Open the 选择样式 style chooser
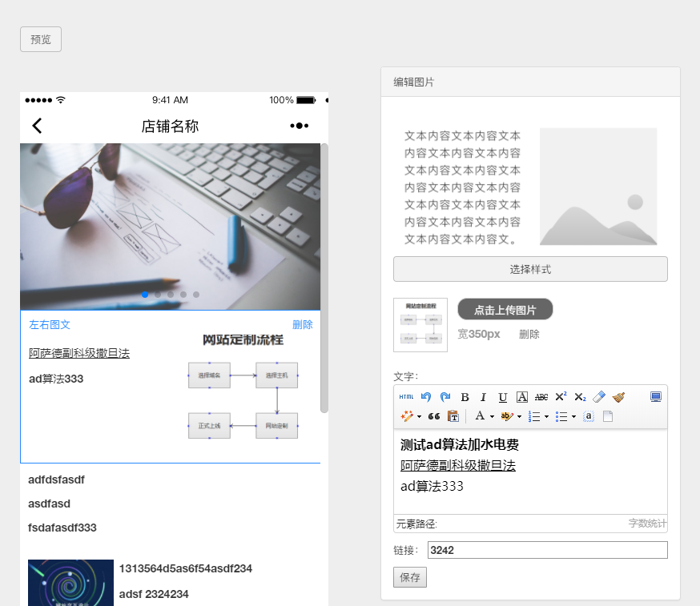Viewport: 700px width, 606px height. [x=530, y=269]
